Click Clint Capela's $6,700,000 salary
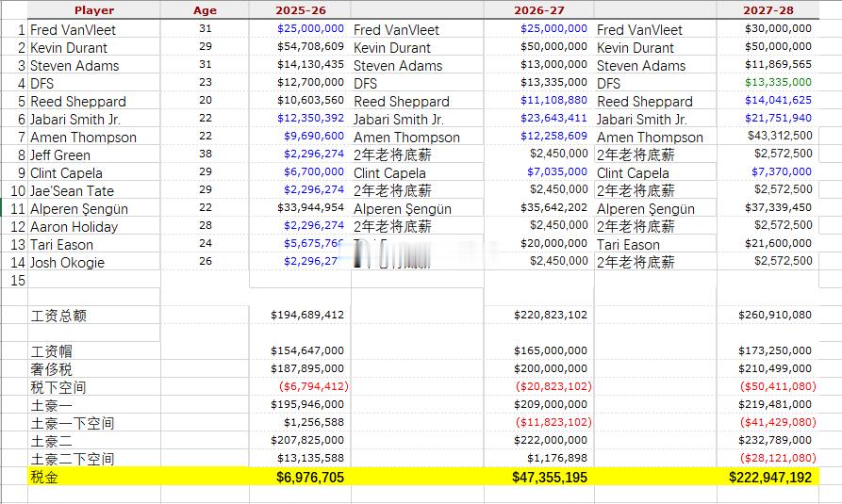842x504 pixels. [314, 171]
